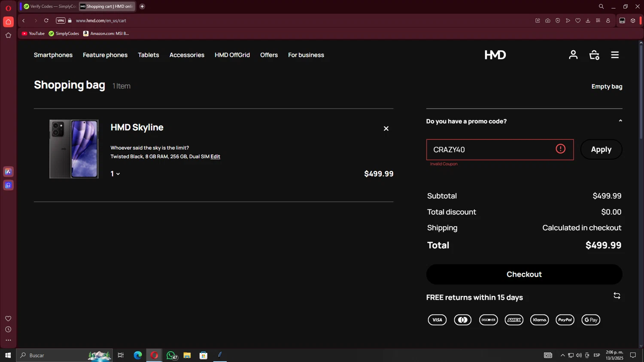Open Microsoft Edge from taskbar

(x=137, y=355)
